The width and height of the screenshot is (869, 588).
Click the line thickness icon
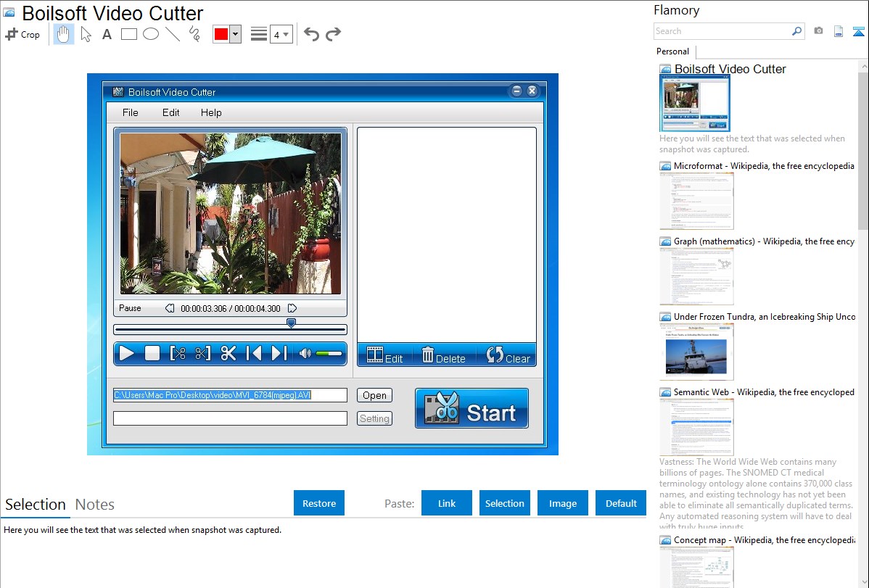(259, 34)
